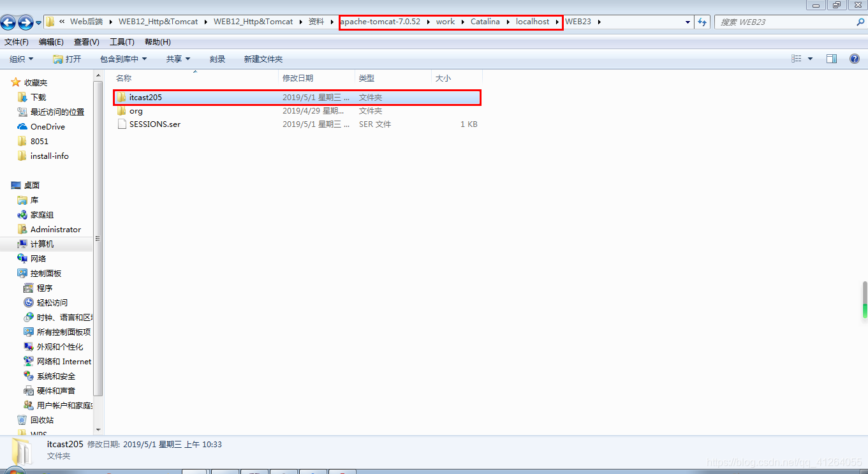Go forward with the Forward arrow button

click(x=26, y=22)
